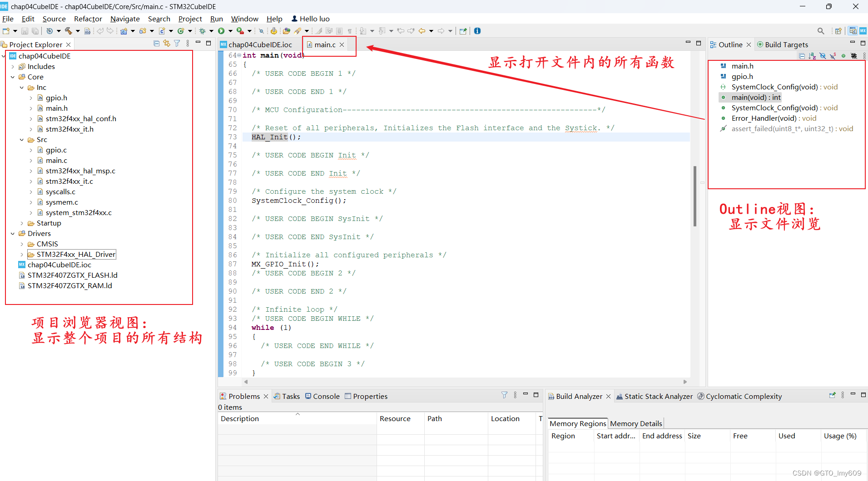Expand the Startup folder

[x=21, y=223]
